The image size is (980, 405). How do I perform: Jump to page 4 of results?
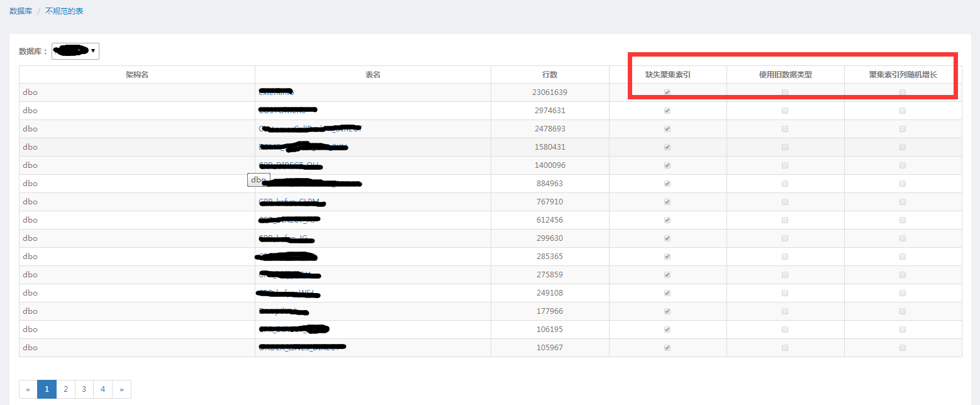103,389
